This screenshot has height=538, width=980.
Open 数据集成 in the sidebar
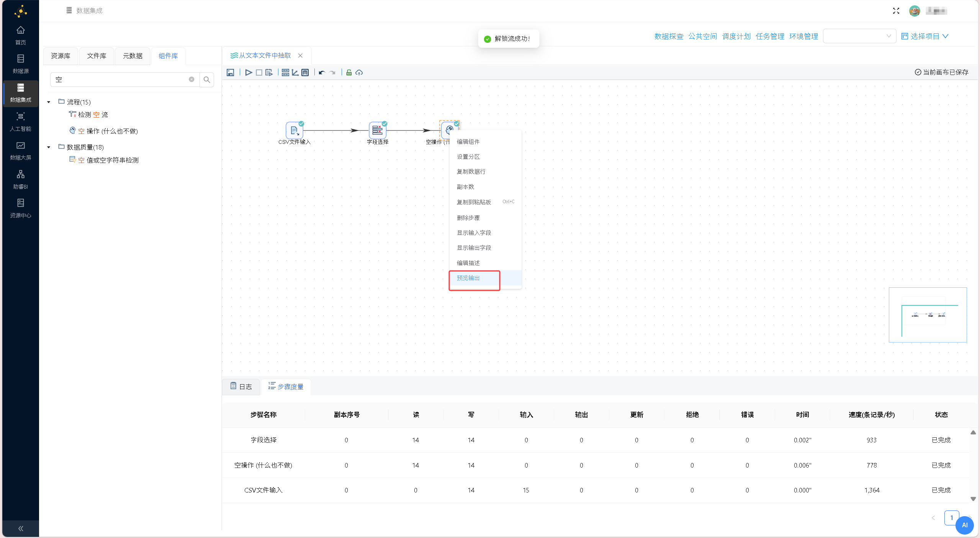pyautogui.click(x=21, y=93)
